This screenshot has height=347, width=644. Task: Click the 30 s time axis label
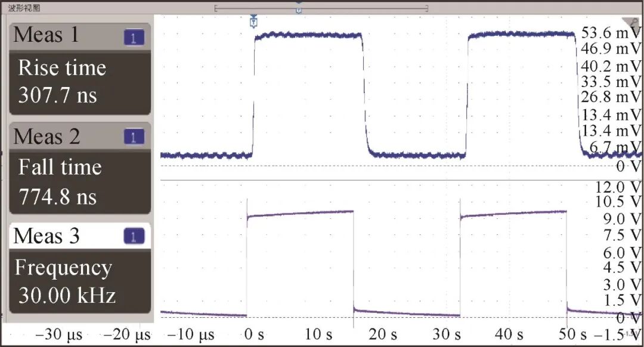[x=447, y=334]
